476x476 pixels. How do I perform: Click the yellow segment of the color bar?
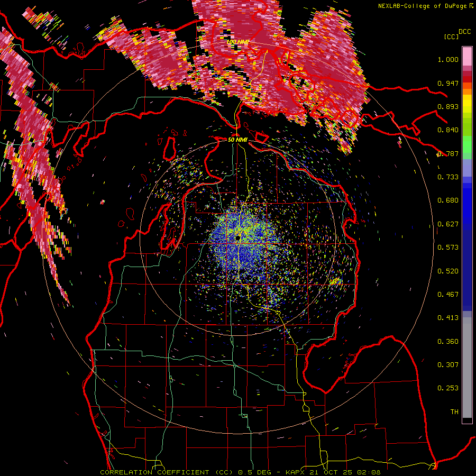(467, 104)
